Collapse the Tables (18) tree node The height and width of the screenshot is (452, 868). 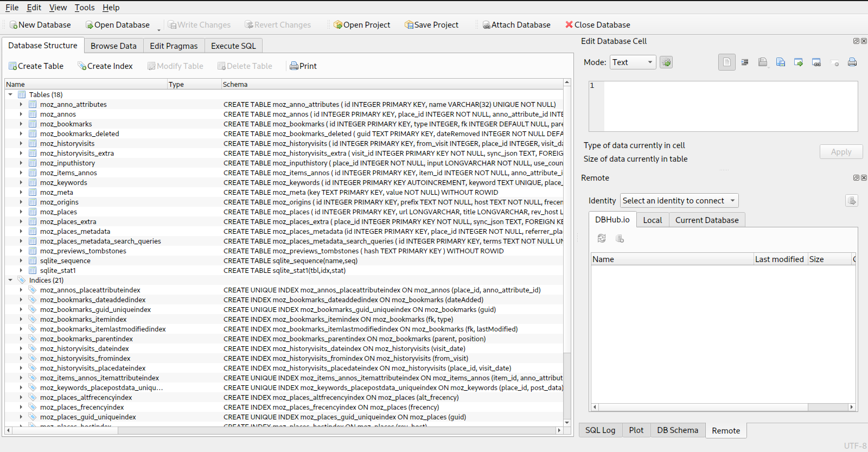click(x=10, y=94)
